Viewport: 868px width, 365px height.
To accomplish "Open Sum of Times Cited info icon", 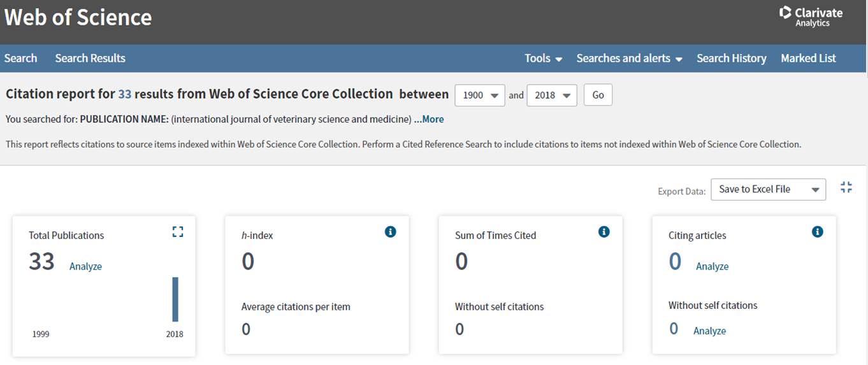I will (604, 232).
